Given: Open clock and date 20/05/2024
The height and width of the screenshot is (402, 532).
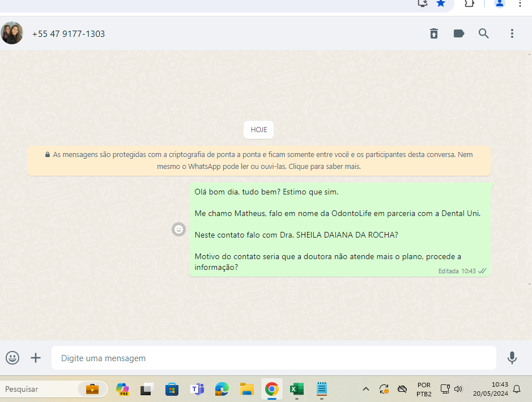Looking at the screenshot, I should click(491, 389).
